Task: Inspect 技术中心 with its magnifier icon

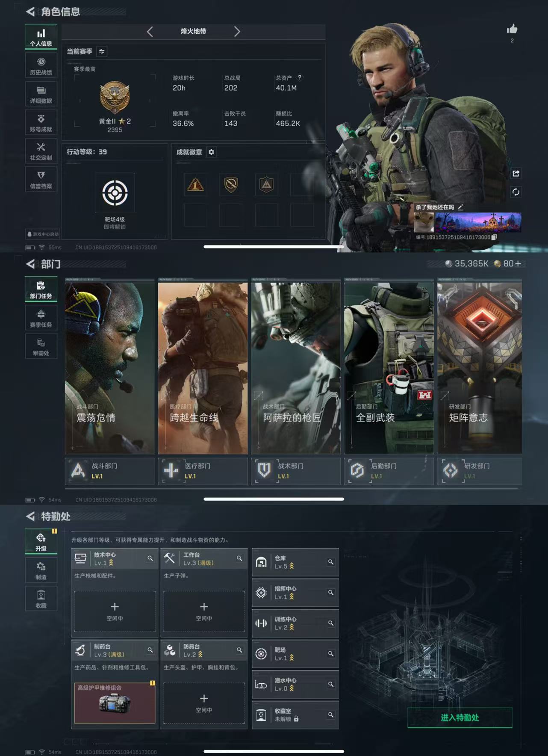Action: (150, 558)
